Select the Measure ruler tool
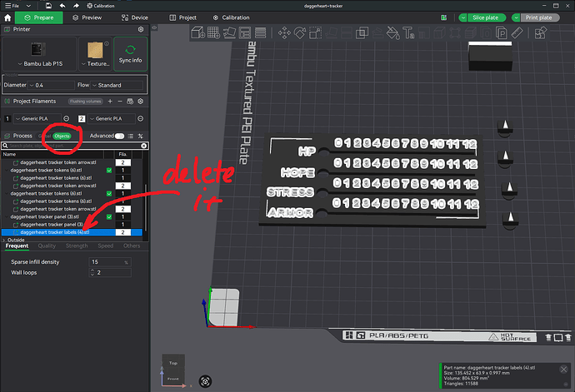The image size is (575, 392). (517, 33)
